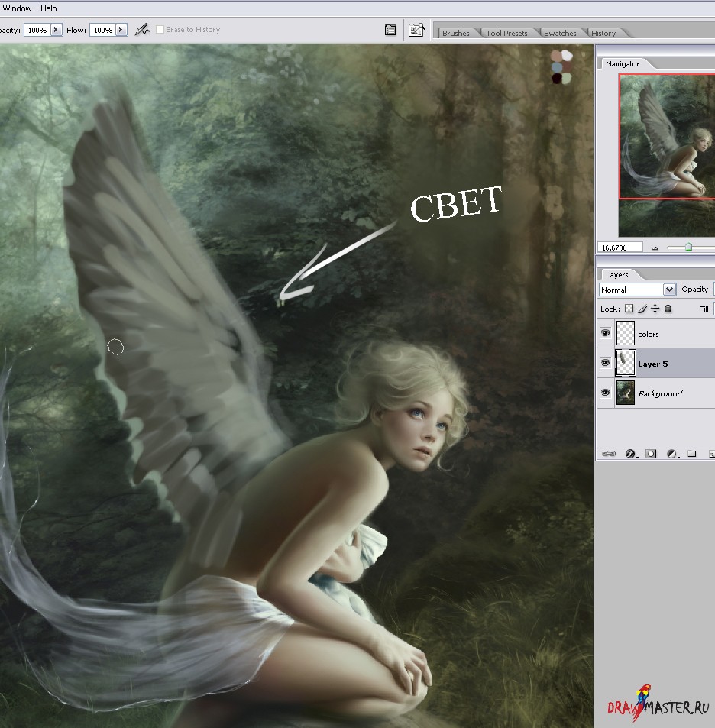The width and height of the screenshot is (715, 728).
Task: Toggle lock all padlock icon
Action: [668, 309]
